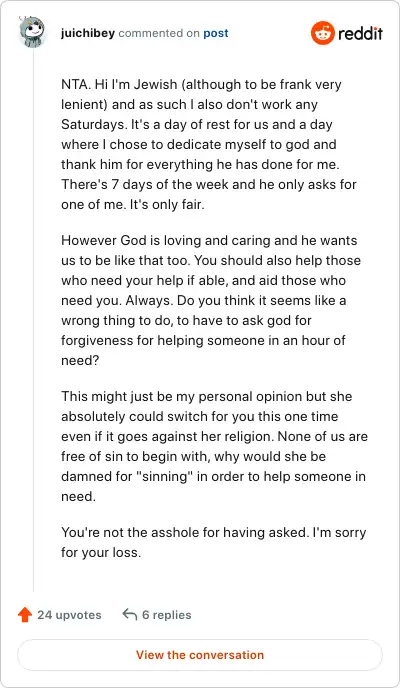Screen dimensions: 400x688
Task: Click the juichibey avatar image
Action: [32, 32]
